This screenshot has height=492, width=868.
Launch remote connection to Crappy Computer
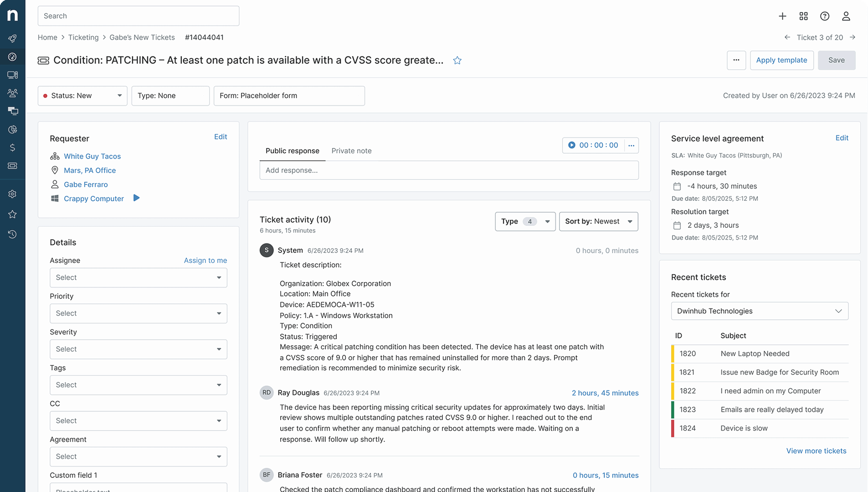click(136, 198)
